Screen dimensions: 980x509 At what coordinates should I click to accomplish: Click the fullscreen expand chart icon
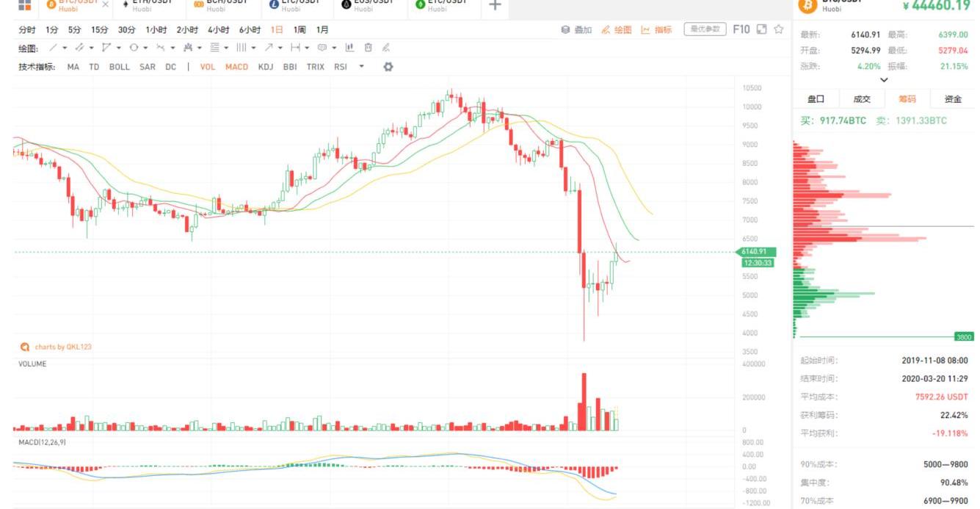761,29
